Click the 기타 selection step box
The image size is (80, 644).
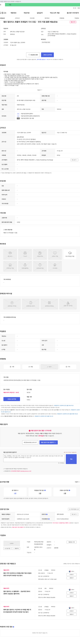[x=68, y=367]
